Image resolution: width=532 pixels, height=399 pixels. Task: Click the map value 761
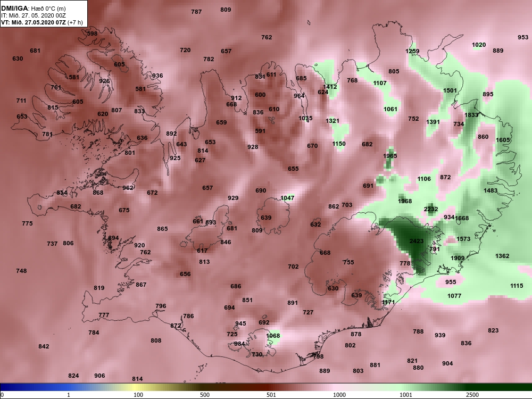tap(56, 87)
